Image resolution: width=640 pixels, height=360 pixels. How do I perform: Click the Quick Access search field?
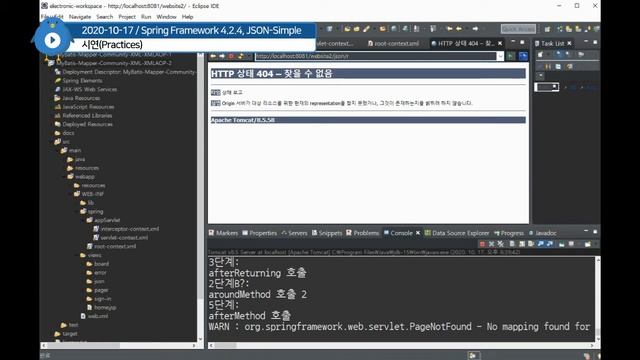(518, 29)
